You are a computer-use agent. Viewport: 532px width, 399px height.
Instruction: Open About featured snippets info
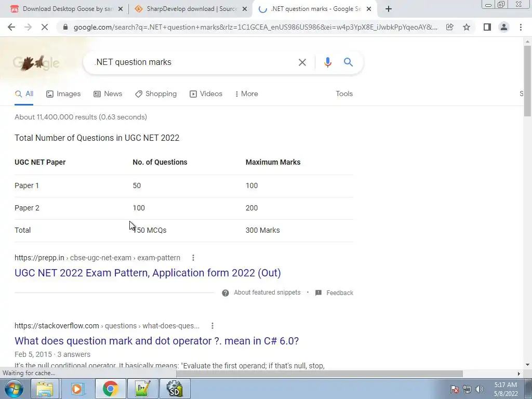coord(261,293)
